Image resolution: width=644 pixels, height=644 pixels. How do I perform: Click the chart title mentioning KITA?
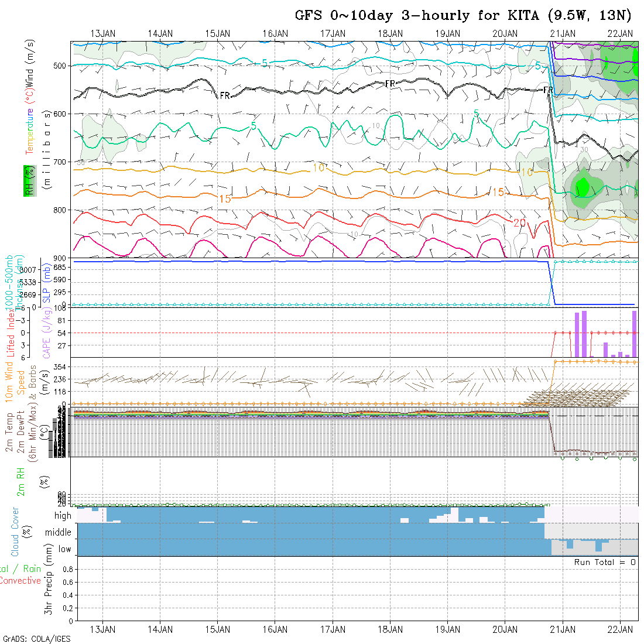tap(463, 15)
